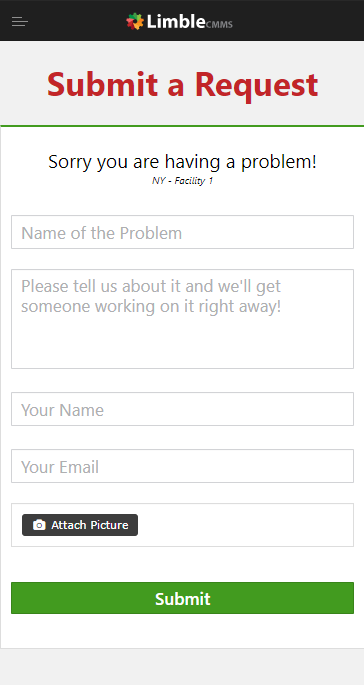Open the hamburger menu icon
This screenshot has height=685, width=364.
point(20,21)
